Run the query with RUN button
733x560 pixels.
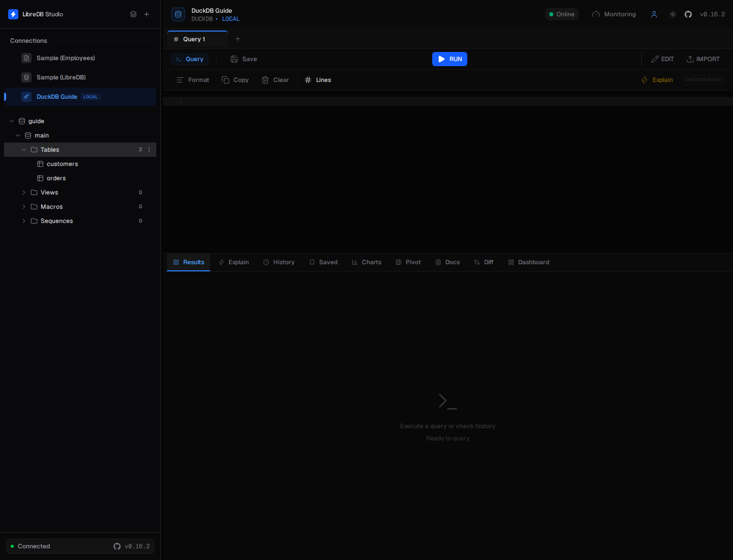[x=449, y=59]
